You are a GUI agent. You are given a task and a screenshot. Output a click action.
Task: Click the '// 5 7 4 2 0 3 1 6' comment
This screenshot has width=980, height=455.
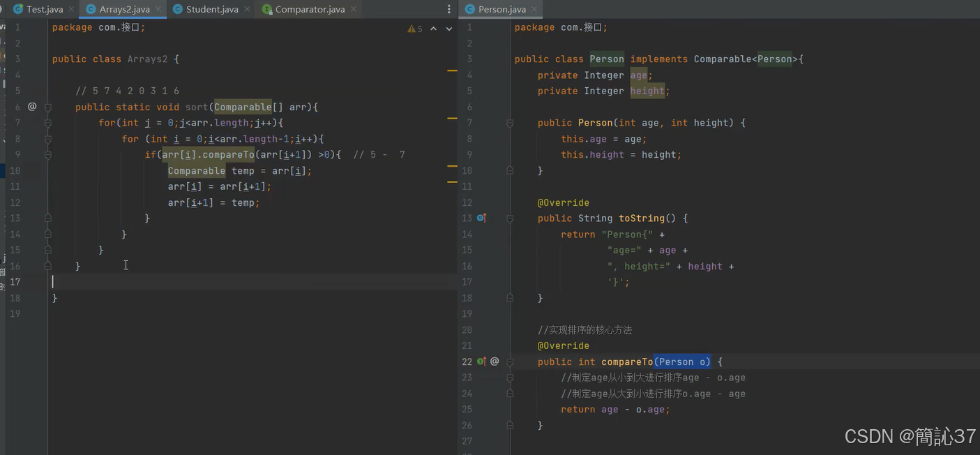(128, 91)
